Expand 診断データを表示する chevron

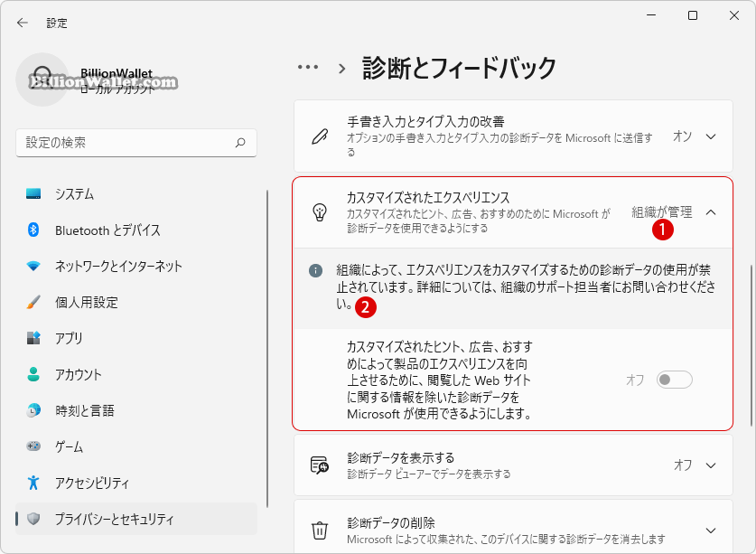(x=711, y=465)
